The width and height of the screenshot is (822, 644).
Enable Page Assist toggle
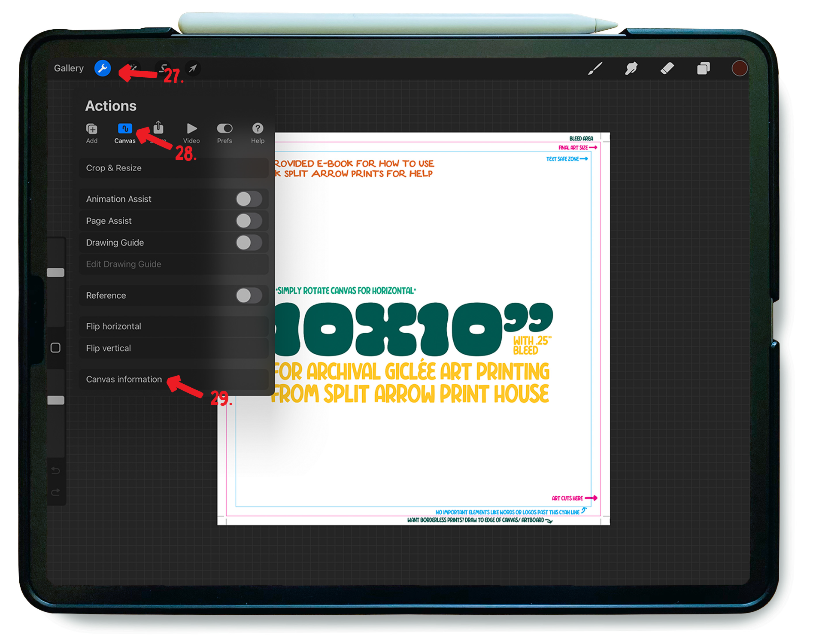pos(249,221)
